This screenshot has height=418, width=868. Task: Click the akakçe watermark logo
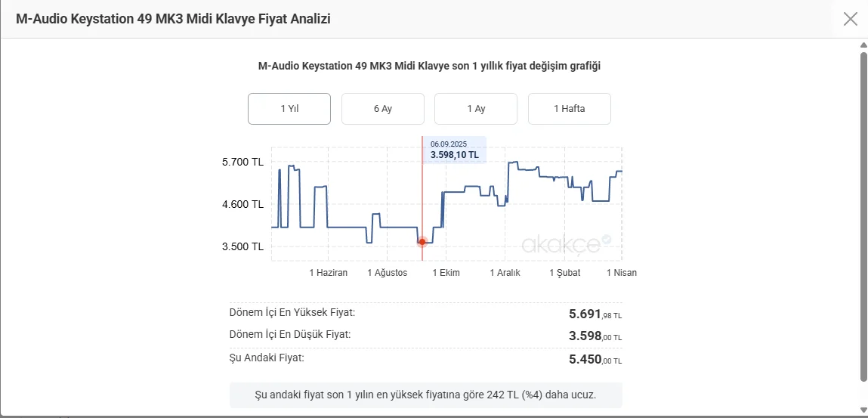561,244
